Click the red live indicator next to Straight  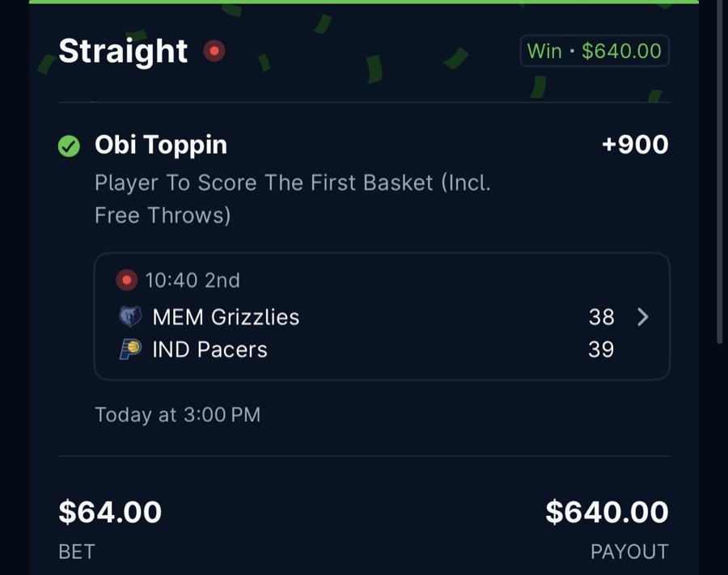(214, 50)
